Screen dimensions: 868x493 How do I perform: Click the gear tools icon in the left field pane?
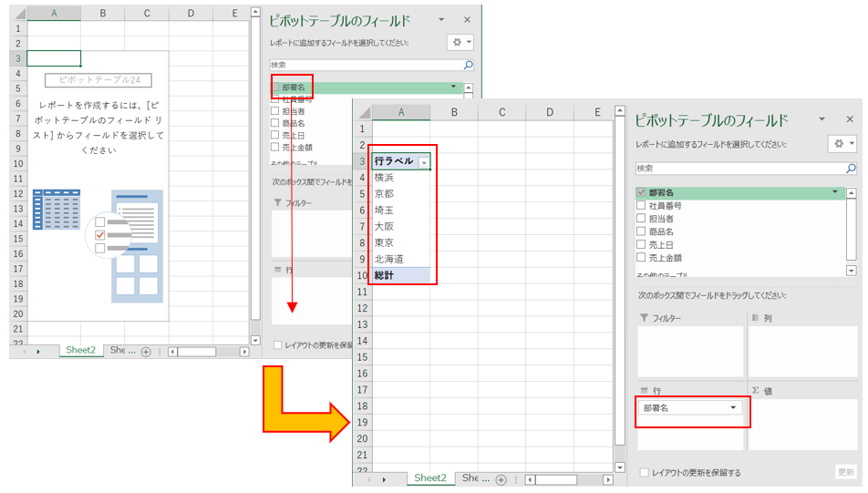point(457,42)
